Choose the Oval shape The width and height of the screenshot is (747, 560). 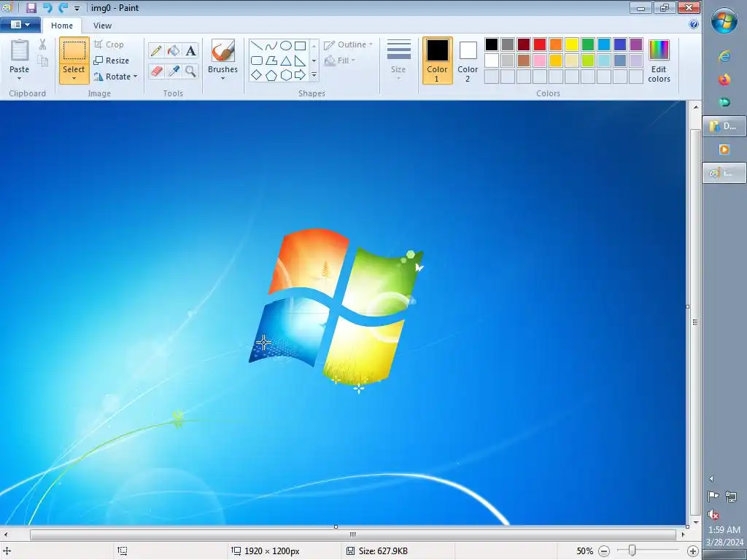[x=286, y=46]
